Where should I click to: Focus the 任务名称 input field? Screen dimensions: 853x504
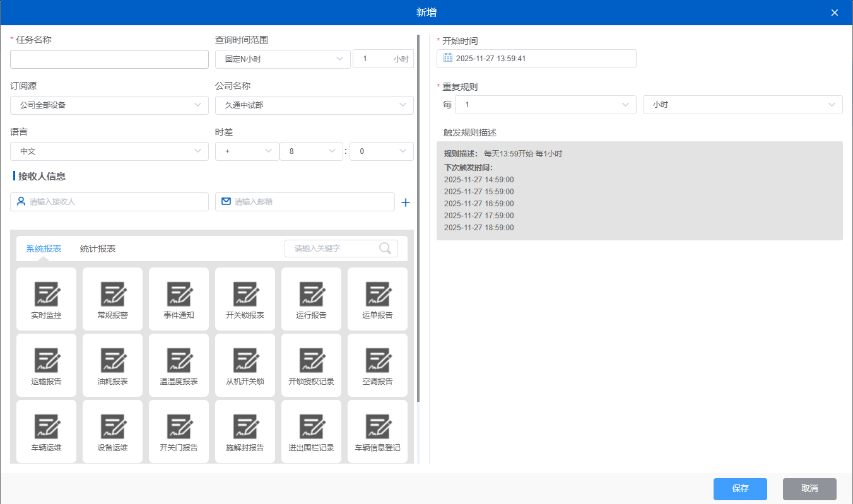coord(109,59)
